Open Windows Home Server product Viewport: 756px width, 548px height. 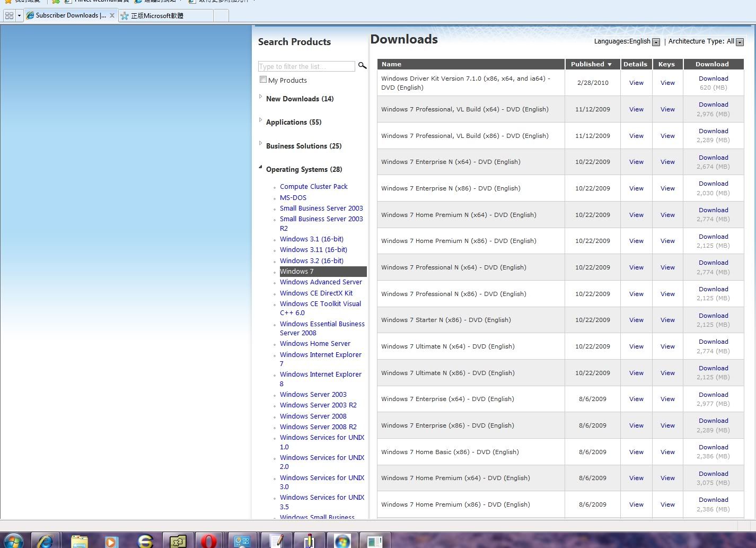coord(315,344)
